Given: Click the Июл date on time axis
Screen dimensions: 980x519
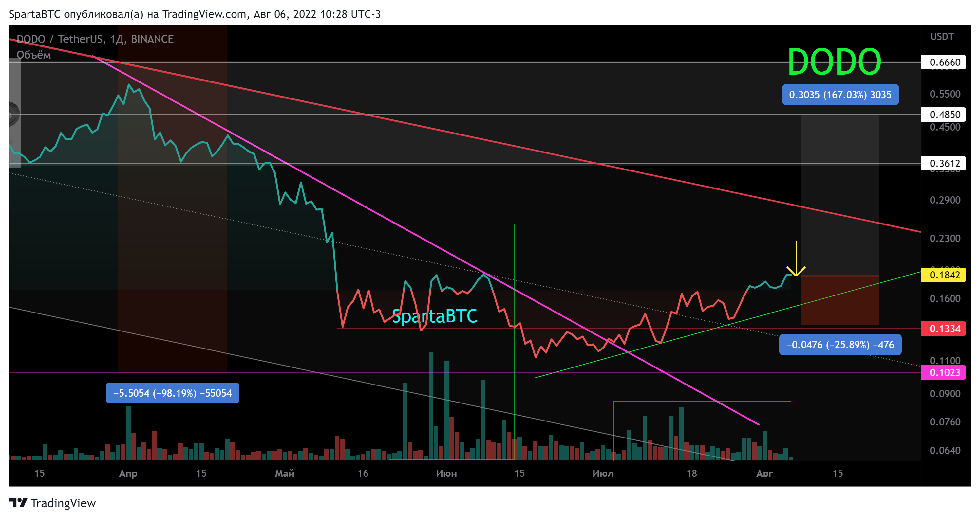Looking at the screenshot, I should (x=603, y=474).
